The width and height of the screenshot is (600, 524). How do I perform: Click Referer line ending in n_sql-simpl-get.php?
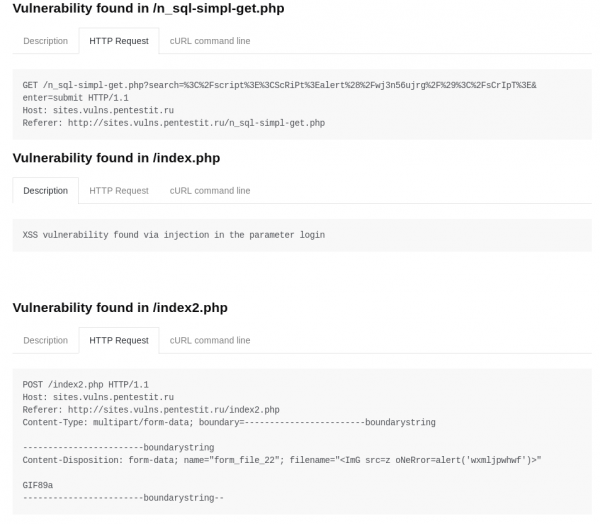pos(173,123)
